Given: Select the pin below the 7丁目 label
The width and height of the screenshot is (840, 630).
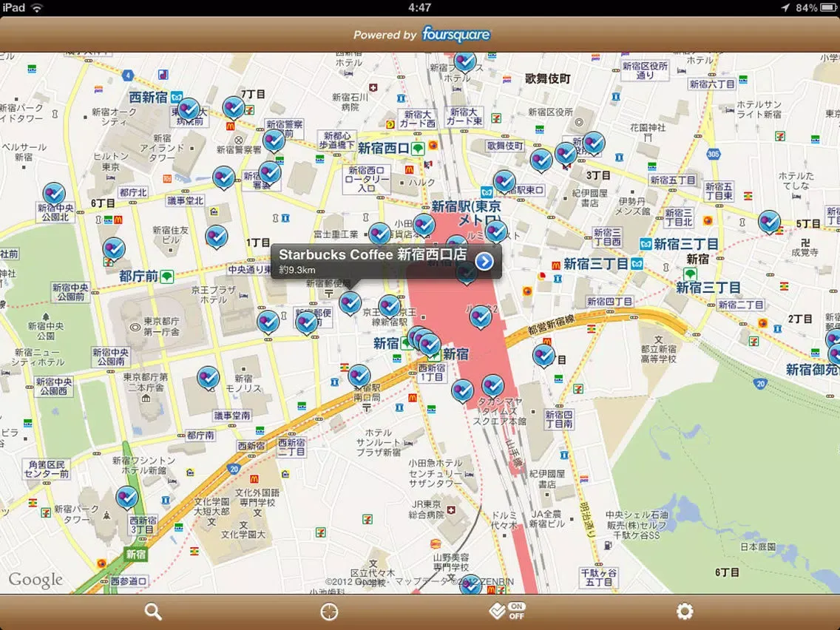Looking at the screenshot, I should tap(233, 109).
